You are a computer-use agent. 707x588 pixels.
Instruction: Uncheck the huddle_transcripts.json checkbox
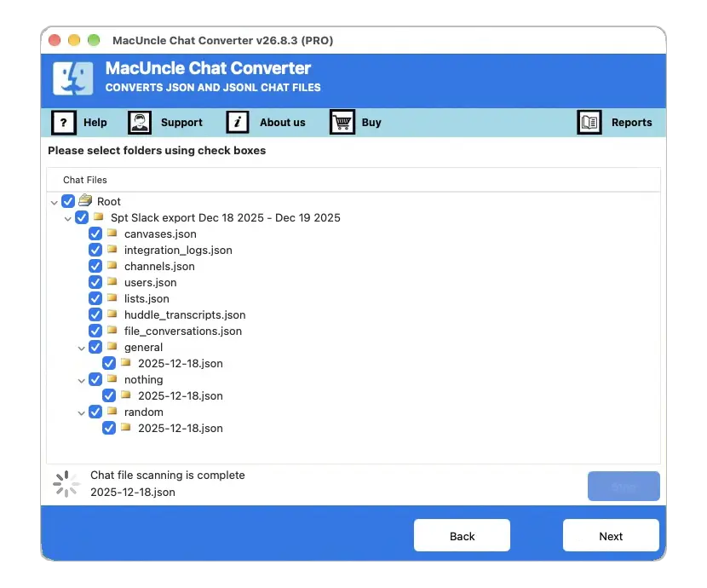coord(95,314)
